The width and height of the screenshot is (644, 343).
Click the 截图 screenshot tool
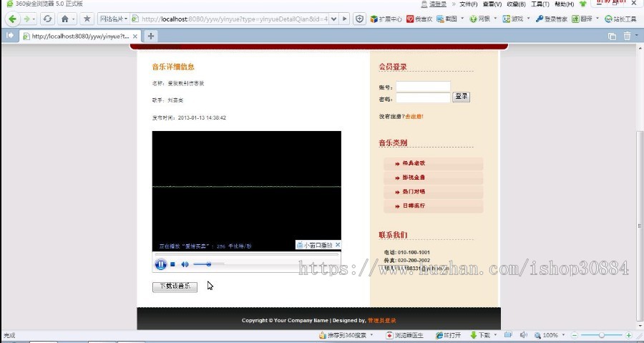coord(447,19)
